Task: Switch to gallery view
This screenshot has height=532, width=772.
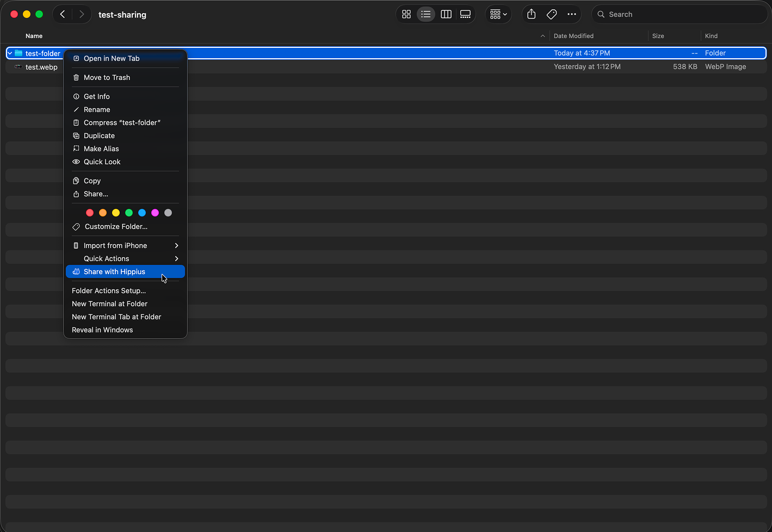Action: click(466, 14)
